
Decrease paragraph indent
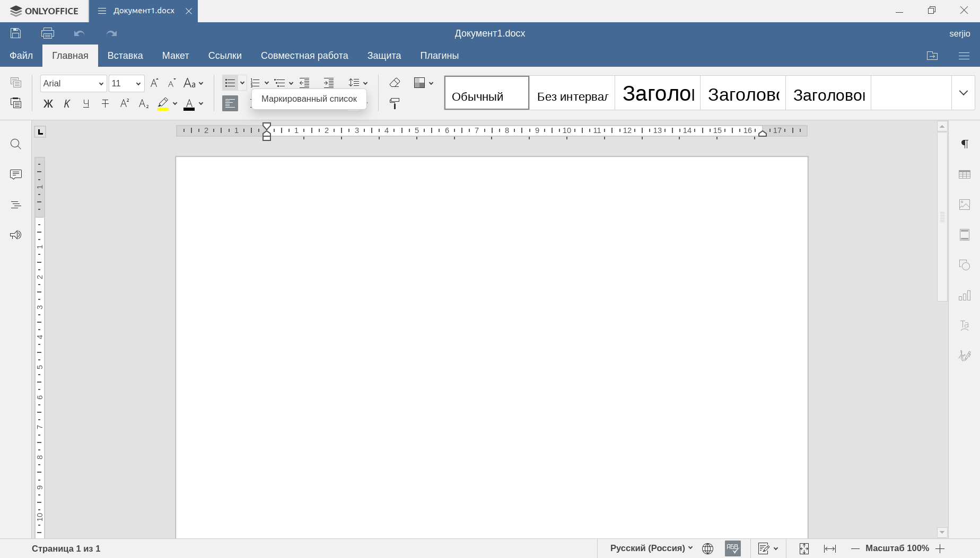point(304,83)
